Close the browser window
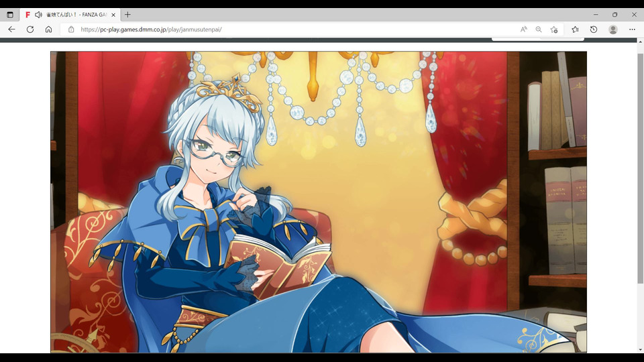The image size is (644, 362). pyautogui.click(x=634, y=15)
